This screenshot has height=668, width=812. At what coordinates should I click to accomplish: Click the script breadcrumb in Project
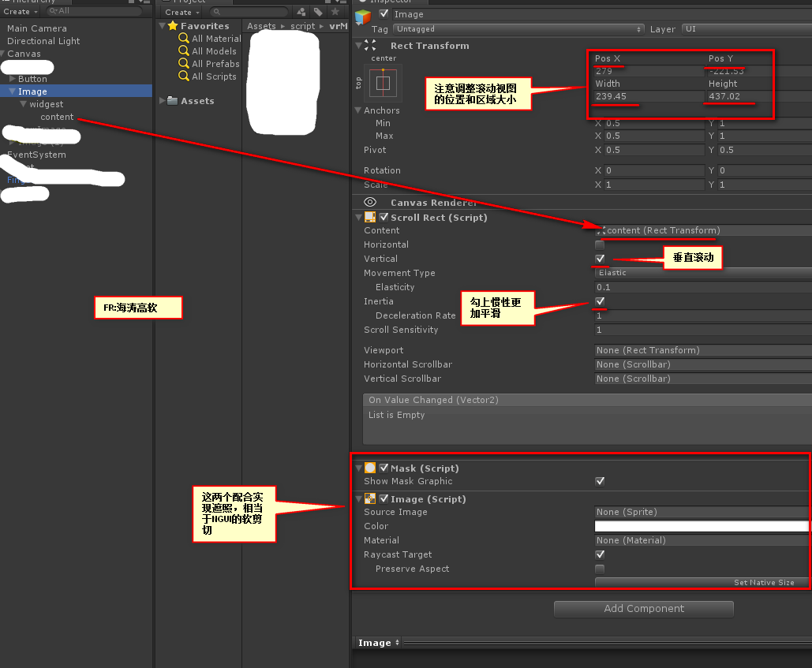coord(303,26)
